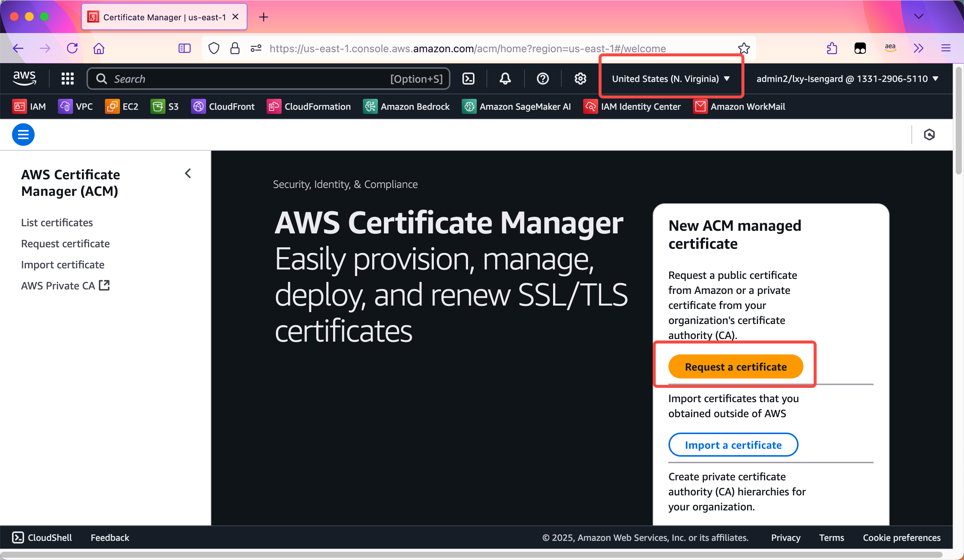
Task: Show more toolbar items via double chevron
Action: tap(918, 48)
